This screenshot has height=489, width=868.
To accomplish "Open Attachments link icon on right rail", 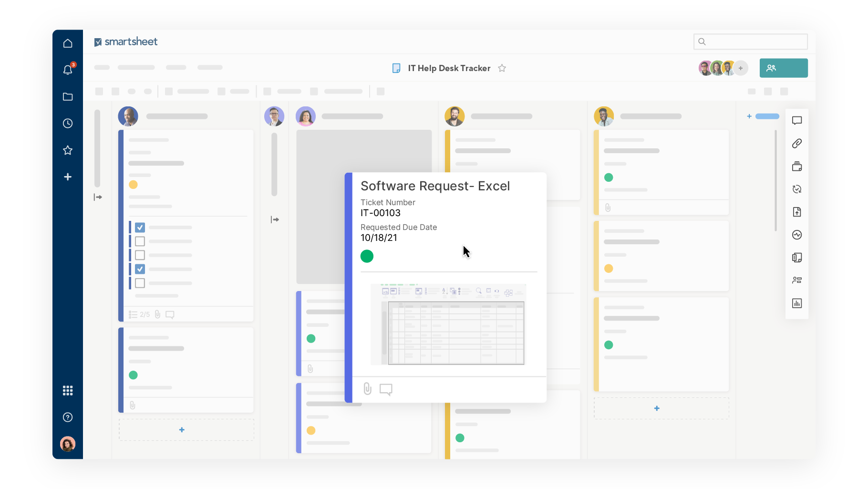I will point(797,144).
